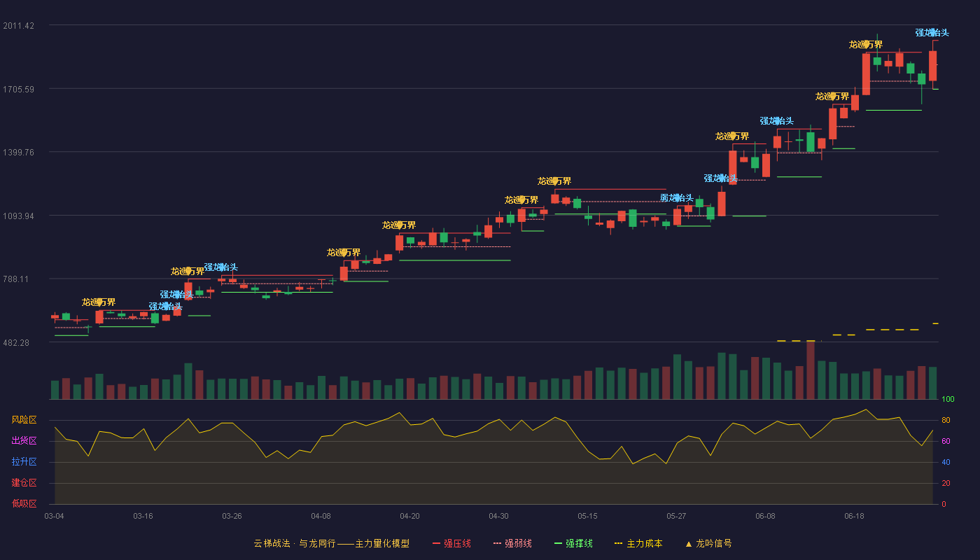Click the 40 indicator scale value

(x=946, y=462)
